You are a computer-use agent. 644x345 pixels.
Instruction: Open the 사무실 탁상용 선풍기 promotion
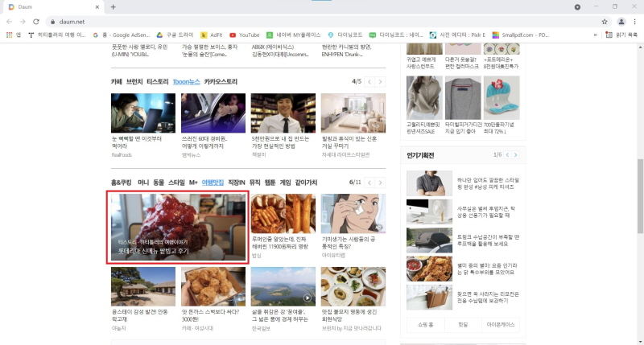tap(463, 212)
